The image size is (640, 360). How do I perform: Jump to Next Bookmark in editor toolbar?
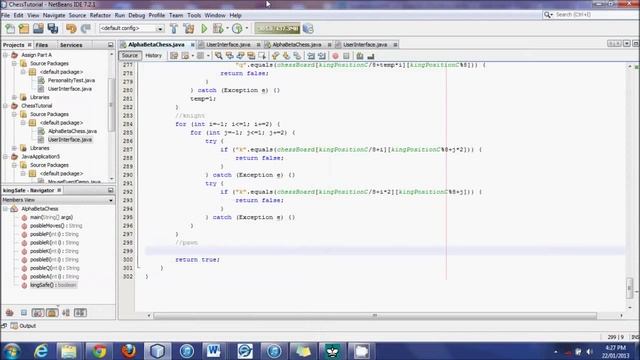click(x=286, y=56)
